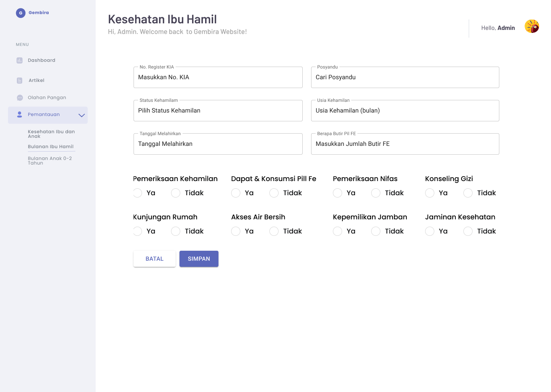Screen dimensions: 551x392
Task: Select Ya for Akses Air Bersih
Action: (236, 231)
